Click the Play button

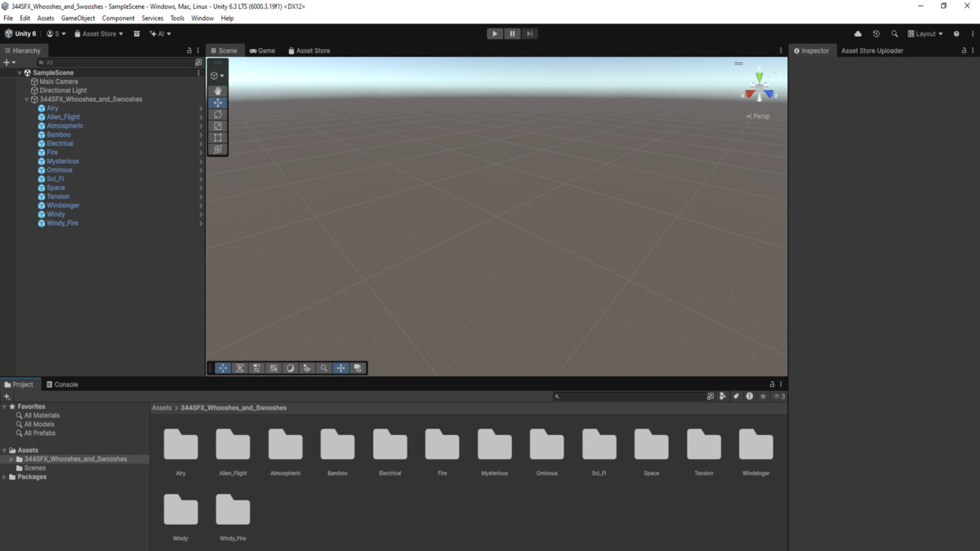495,33
